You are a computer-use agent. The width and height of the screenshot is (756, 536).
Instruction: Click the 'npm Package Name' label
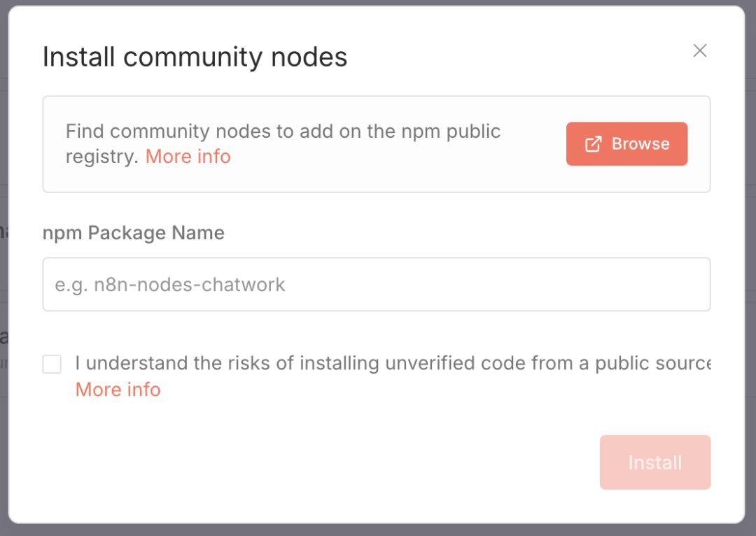tap(134, 233)
